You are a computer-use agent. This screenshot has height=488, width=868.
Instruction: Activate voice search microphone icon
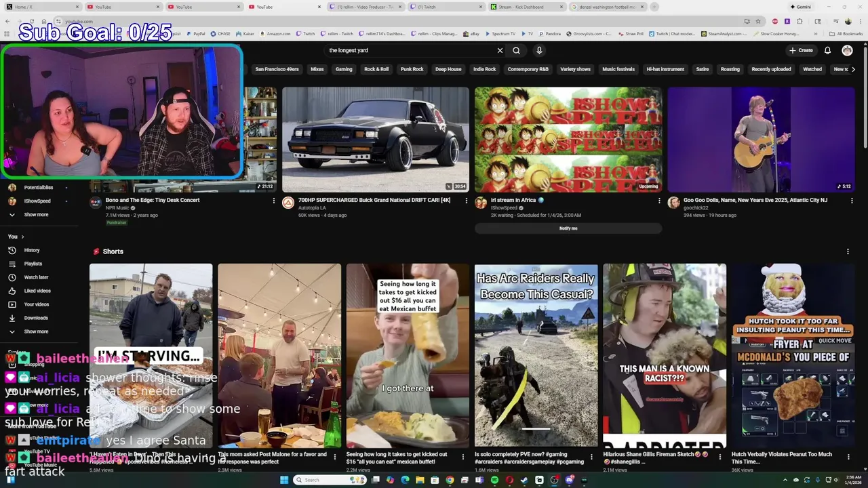pyautogui.click(x=539, y=50)
